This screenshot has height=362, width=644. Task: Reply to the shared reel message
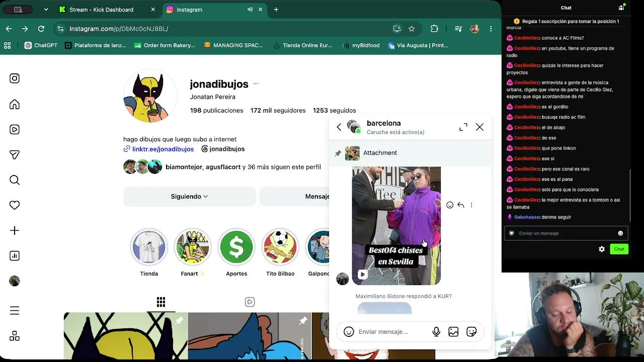[x=460, y=205]
